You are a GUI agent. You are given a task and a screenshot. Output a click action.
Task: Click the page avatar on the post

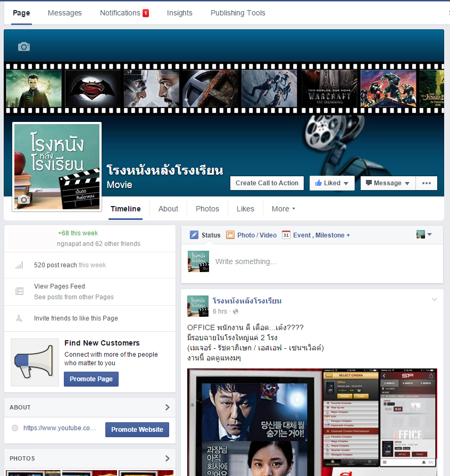(198, 306)
